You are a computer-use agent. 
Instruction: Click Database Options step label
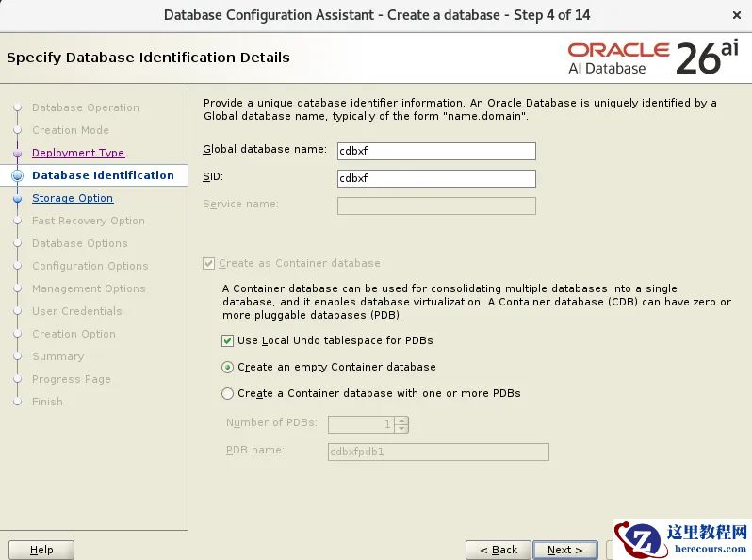(79, 243)
